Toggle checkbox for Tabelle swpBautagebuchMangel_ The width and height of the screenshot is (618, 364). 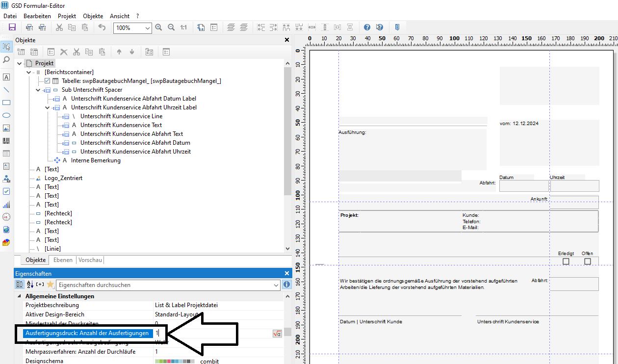point(48,81)
